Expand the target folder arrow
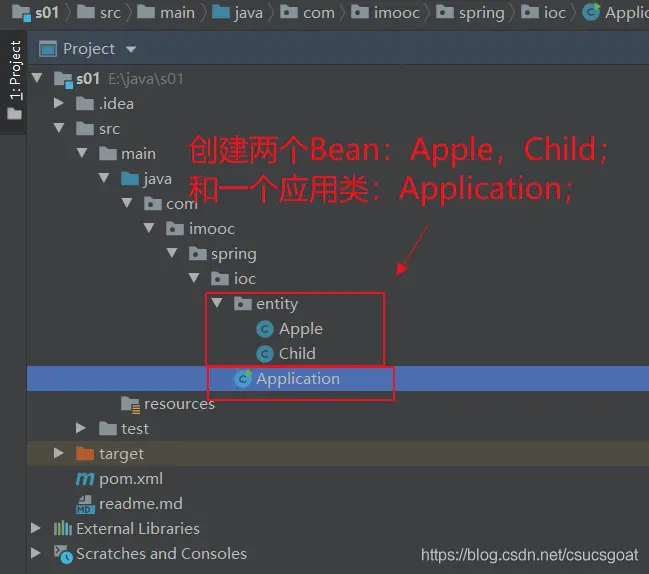 click(58, 453)
